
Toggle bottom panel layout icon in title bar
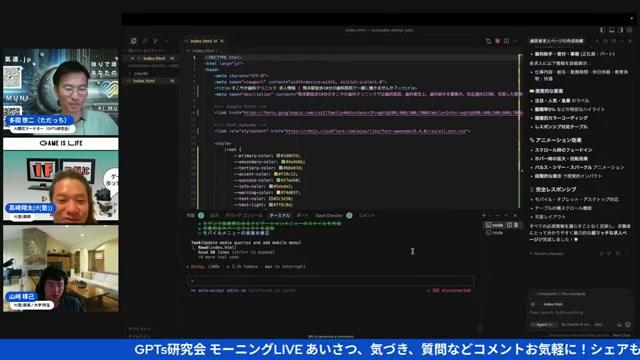(611, 30)
